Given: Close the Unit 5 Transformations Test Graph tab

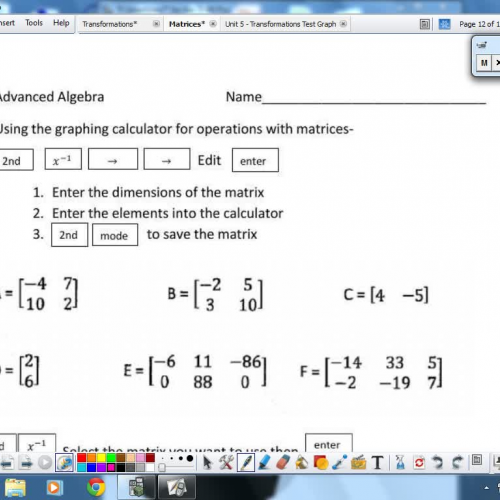Looking at the screenshot, I should (x=343, y=24).
